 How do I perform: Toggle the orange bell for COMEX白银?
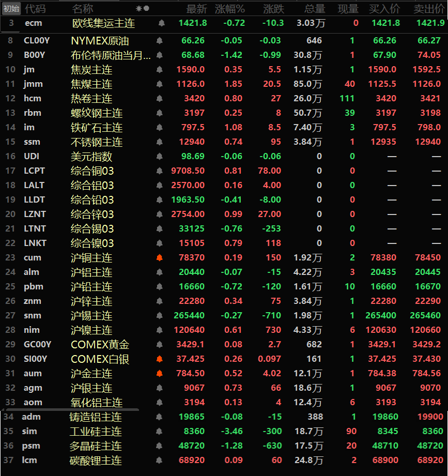pos(159,359)
